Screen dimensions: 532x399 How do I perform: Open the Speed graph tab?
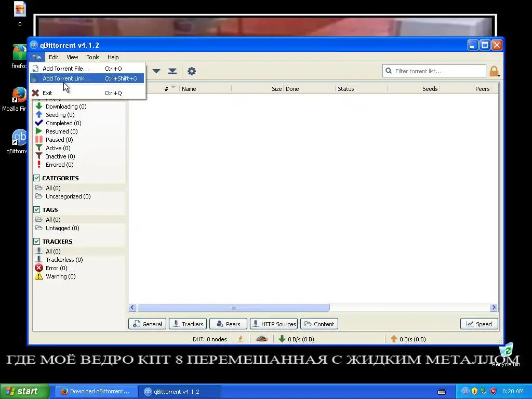[479, 324]
